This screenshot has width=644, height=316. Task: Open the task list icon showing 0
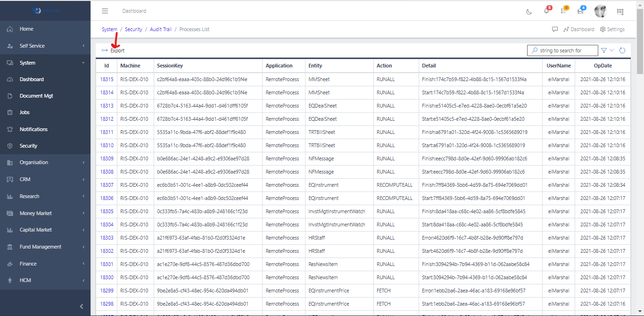click(563, 11)
